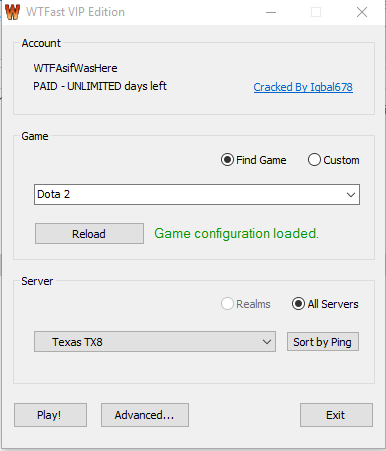Click the disabled maximize button
Image resolution: width=386 pixels, height=451 pixels.
316,12
